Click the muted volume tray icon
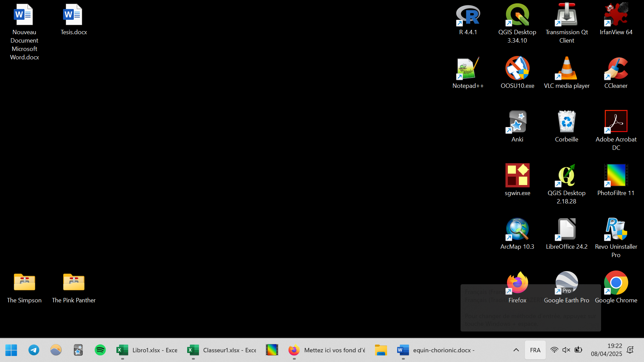Viewport: 644px width, 362px height. (x=566, y=350)
